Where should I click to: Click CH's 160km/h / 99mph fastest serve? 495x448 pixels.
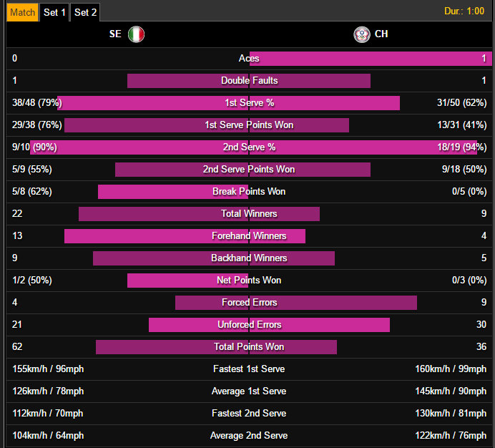coord(451,369)
